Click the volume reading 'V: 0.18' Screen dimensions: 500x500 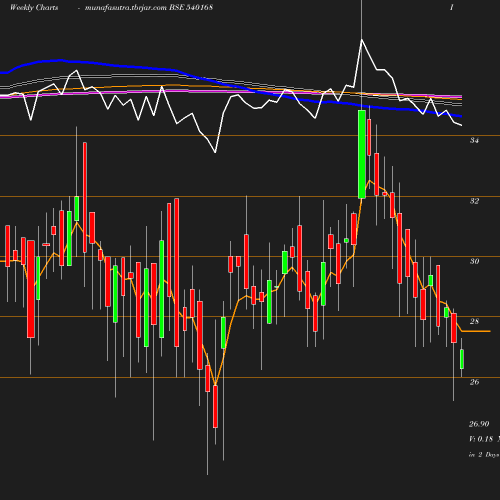point(481,439)
